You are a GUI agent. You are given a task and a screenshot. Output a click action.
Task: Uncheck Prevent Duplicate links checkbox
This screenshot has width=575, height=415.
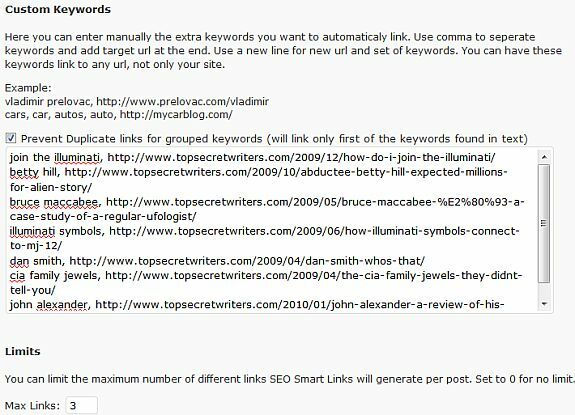click(x=11, y=138)
